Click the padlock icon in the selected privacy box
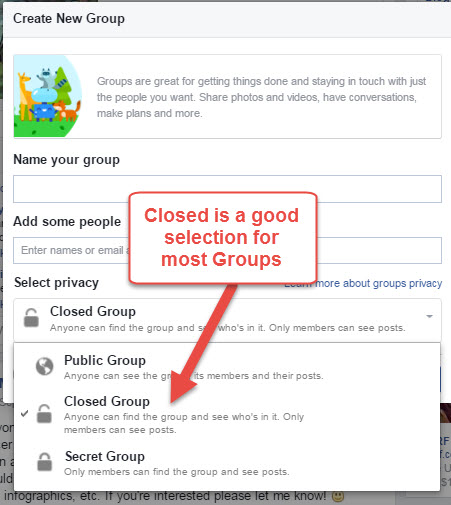This screenshot has height=505, width=451. [31, 317]
